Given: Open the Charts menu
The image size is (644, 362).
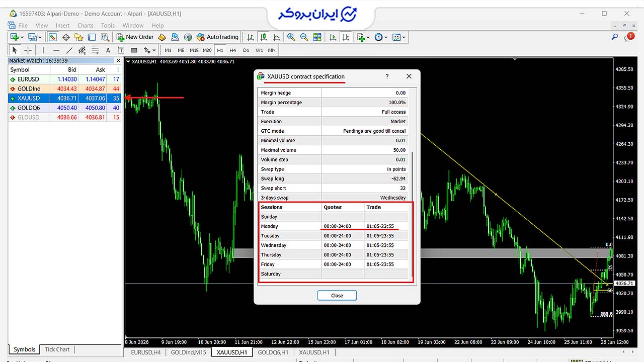Looking at the screenshot, I should pyautogui.click(x=85, y=25).
